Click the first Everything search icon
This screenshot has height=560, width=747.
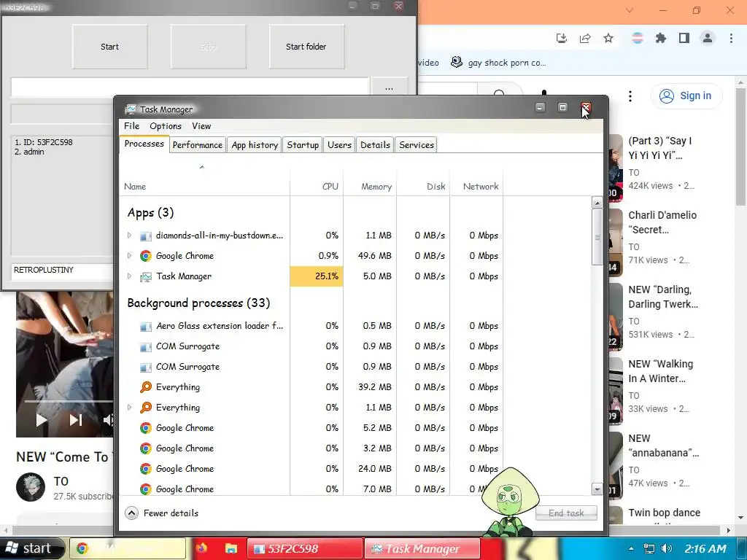coord(146,387)
